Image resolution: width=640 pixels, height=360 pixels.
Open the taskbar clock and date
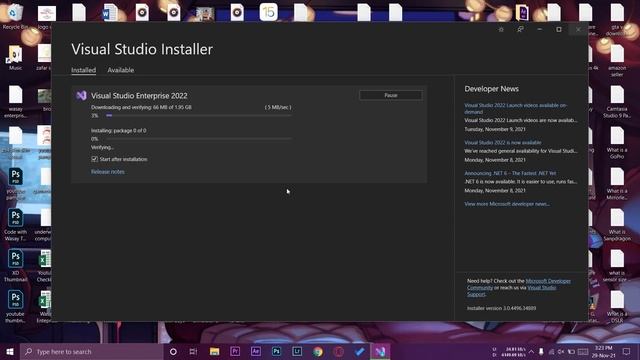(x=604, y=351)
